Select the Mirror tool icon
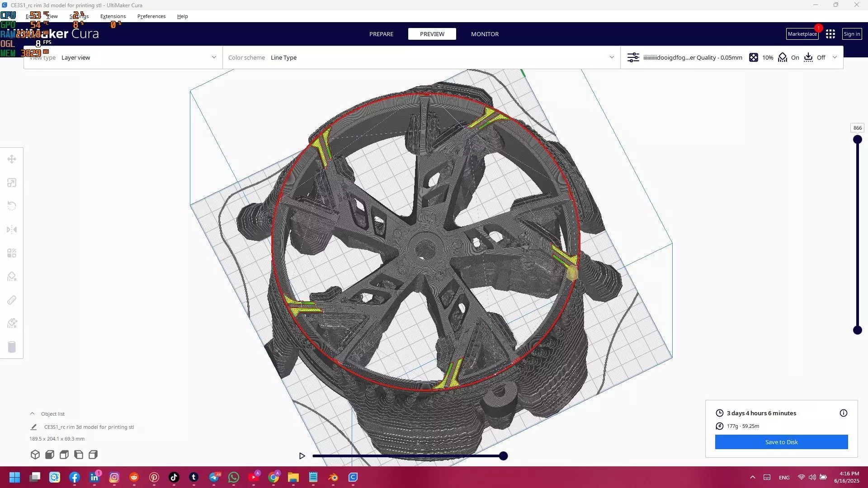 point(12,230)
